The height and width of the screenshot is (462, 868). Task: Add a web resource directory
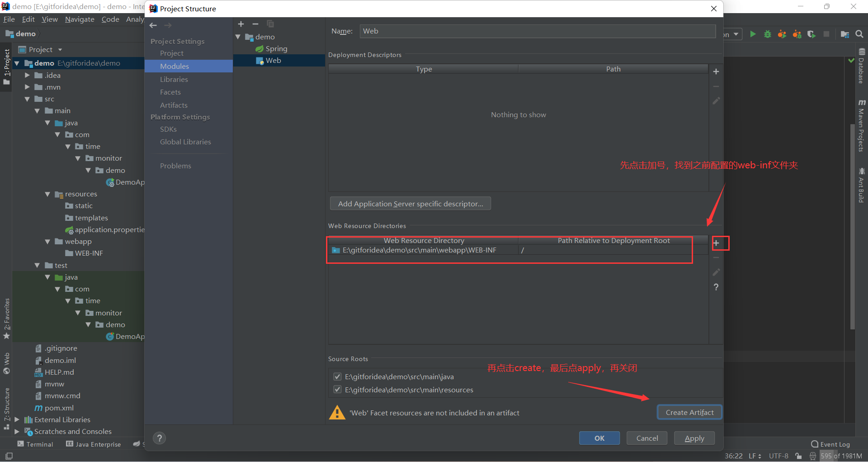[x=716, y=243]
